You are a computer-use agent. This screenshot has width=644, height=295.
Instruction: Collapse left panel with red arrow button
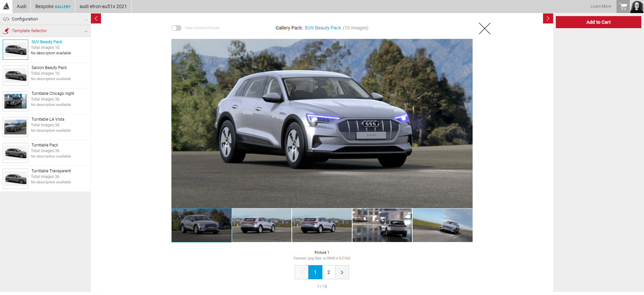tap(96, 18)
